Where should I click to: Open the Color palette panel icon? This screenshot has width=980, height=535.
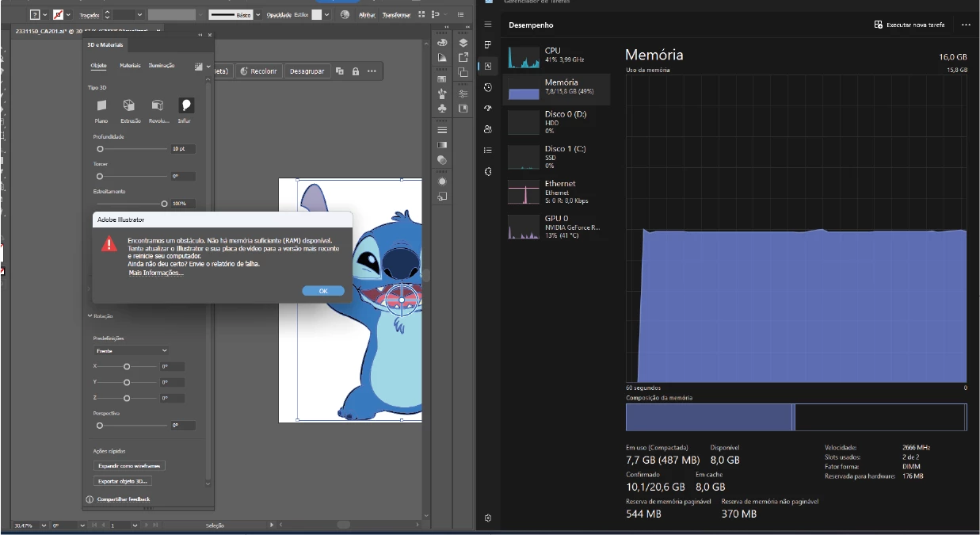pyautogui.click(x=442, y=43)
